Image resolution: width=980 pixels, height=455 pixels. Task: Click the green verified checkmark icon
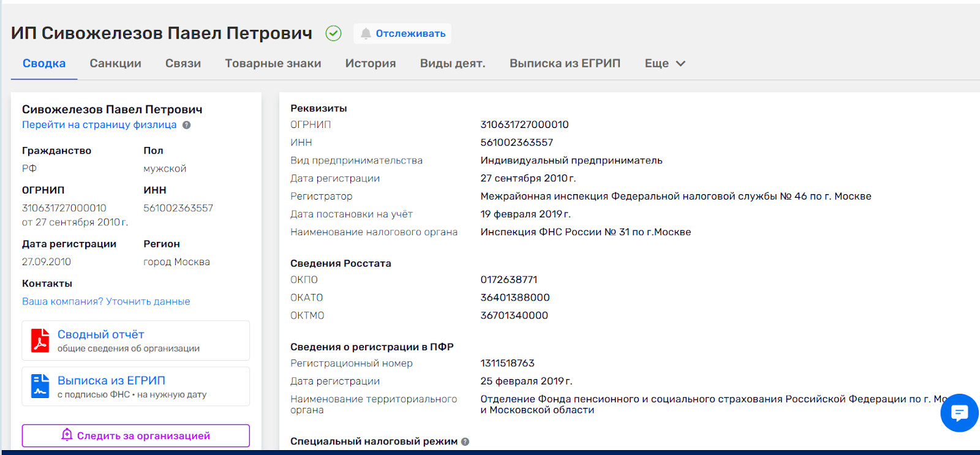(x=333, y=33)
